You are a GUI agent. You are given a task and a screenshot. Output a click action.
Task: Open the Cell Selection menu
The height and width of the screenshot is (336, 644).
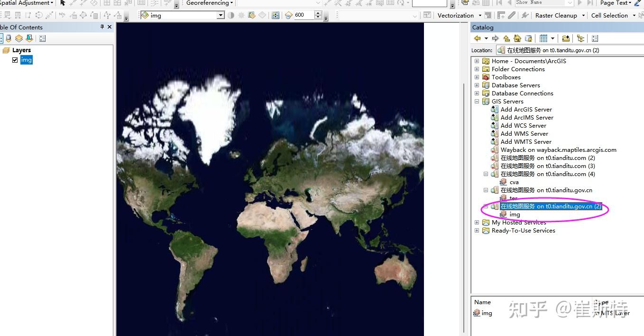(610, 15)
